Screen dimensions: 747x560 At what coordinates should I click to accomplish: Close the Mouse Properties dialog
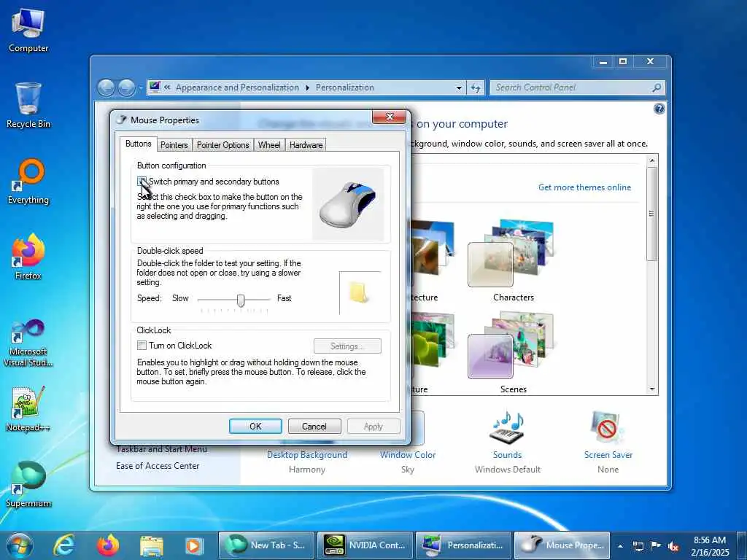(390, 117)
